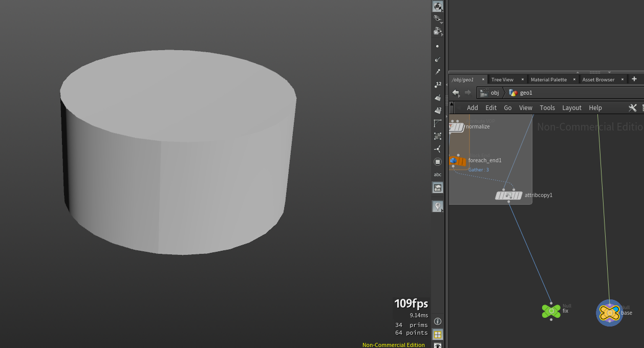Click the attribcopy1 node label
This screenshot has width=644, height=348.
coord(539,195)
